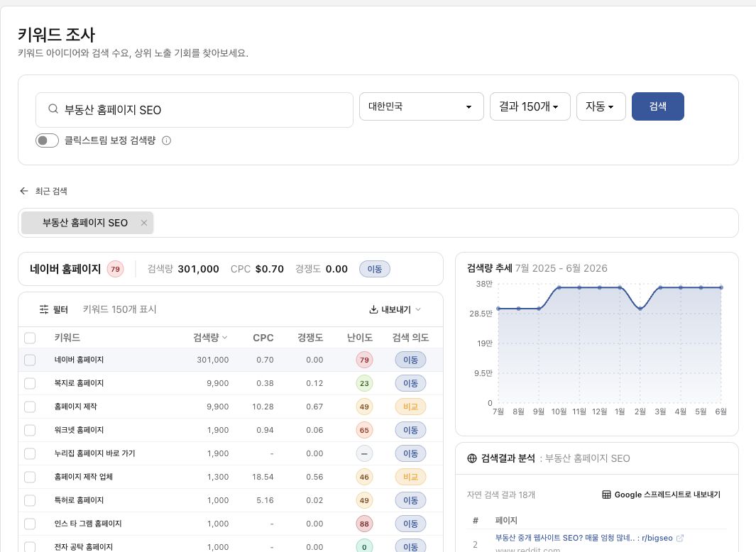Click difficulty badge 23 for 복지로 홈페이지

coord(364,383)
